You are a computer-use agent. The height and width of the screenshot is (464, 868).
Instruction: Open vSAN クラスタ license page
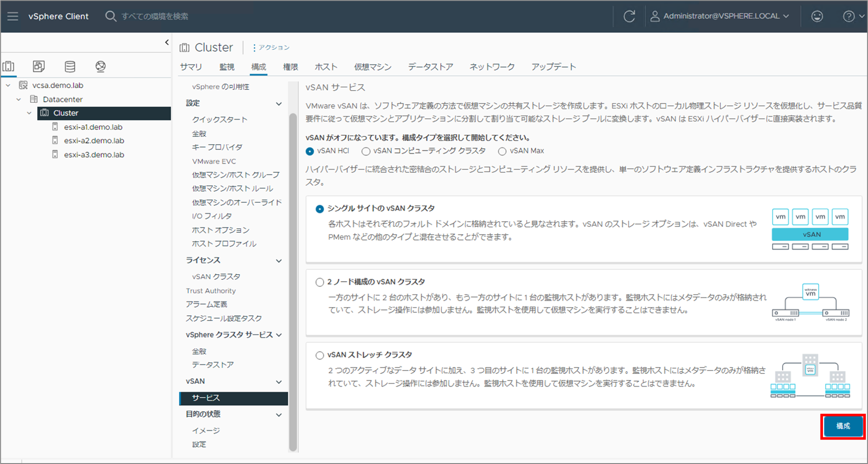[x=216, y=276]
